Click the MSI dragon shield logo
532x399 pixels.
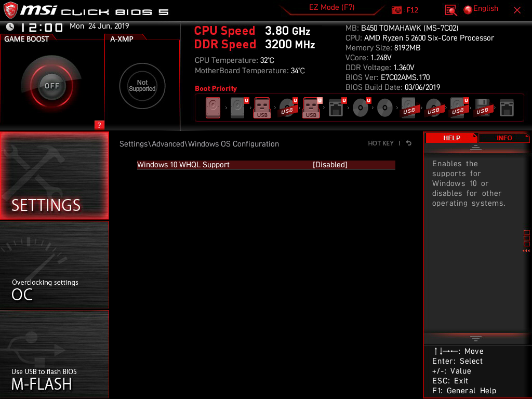[x=10, y=10]
